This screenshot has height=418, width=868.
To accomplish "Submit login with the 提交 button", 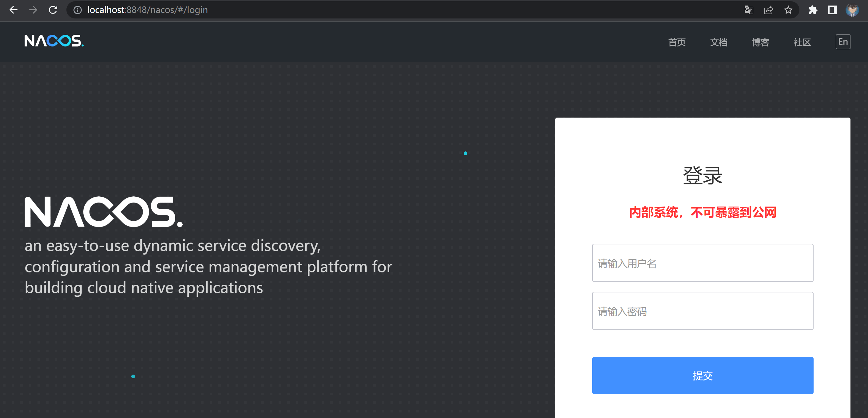I will coord(703,376).
